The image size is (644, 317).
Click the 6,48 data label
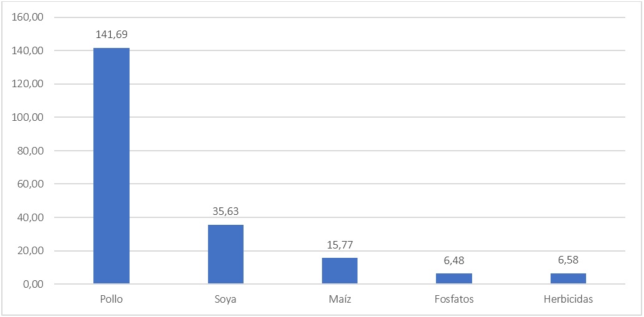point(453,260)
